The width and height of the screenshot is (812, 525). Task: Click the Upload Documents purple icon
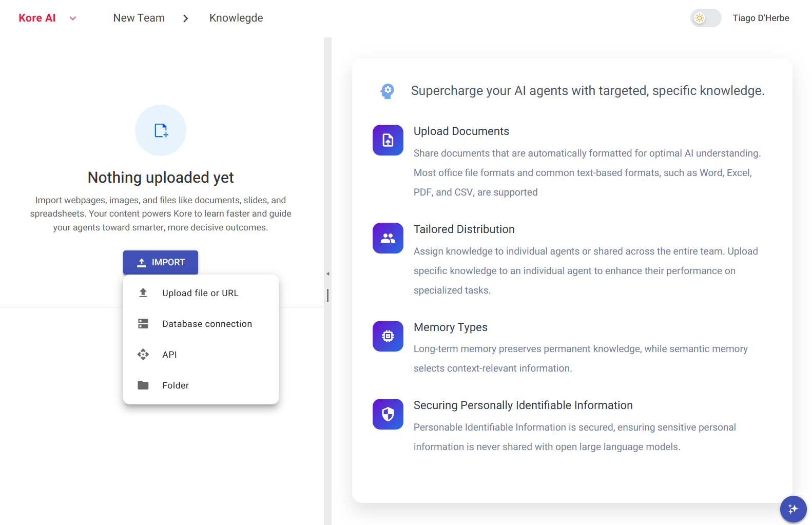point(388,140)
